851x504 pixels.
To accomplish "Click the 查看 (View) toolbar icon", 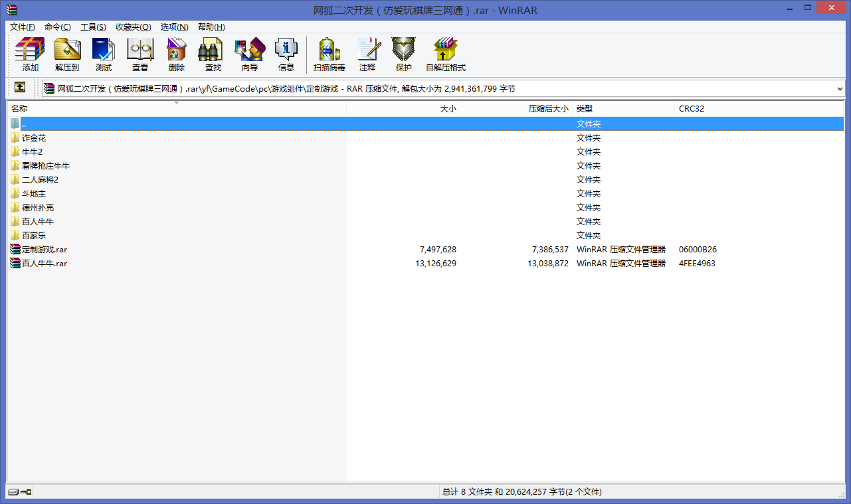I will [140, 54].
